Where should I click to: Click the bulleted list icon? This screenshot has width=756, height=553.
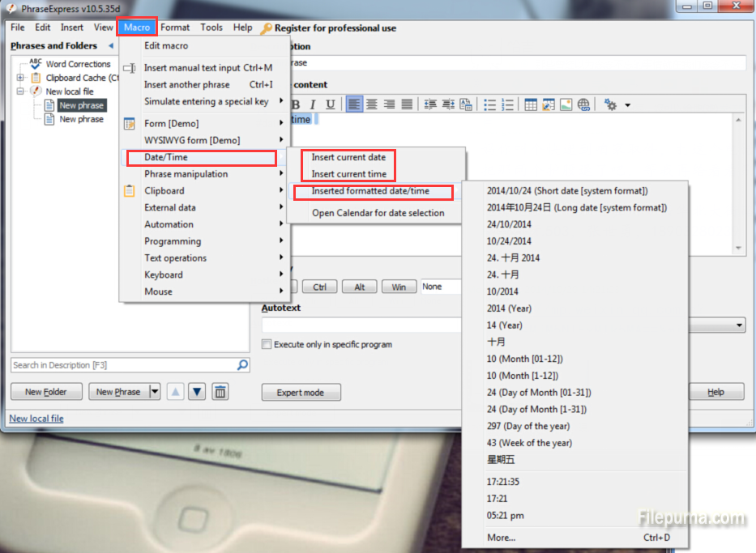(x=489, y=104)
